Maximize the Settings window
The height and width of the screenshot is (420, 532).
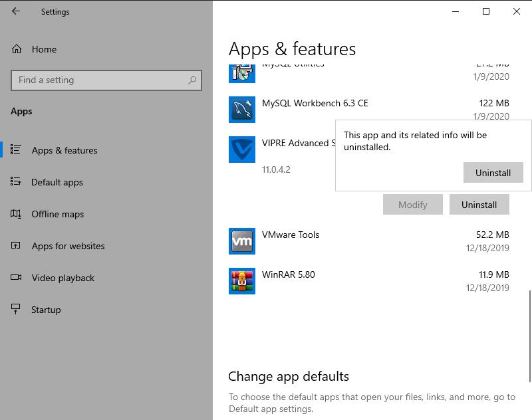pyautogui.click(x=486, y=11)
